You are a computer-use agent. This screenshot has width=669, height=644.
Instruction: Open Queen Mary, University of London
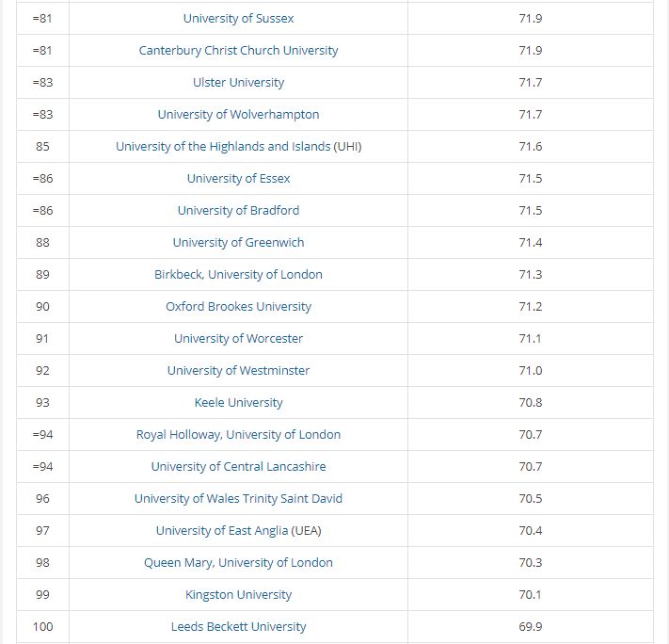click(238, 563)
